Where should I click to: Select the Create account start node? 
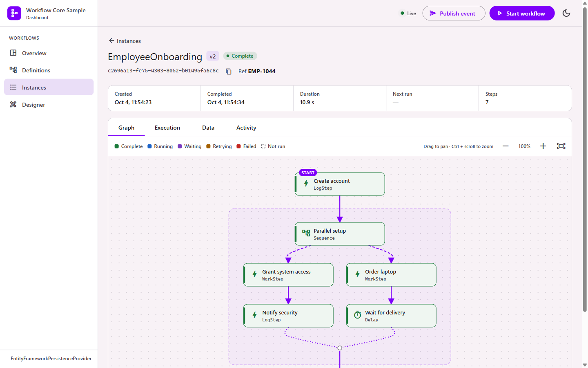click(x=340, y=184)
